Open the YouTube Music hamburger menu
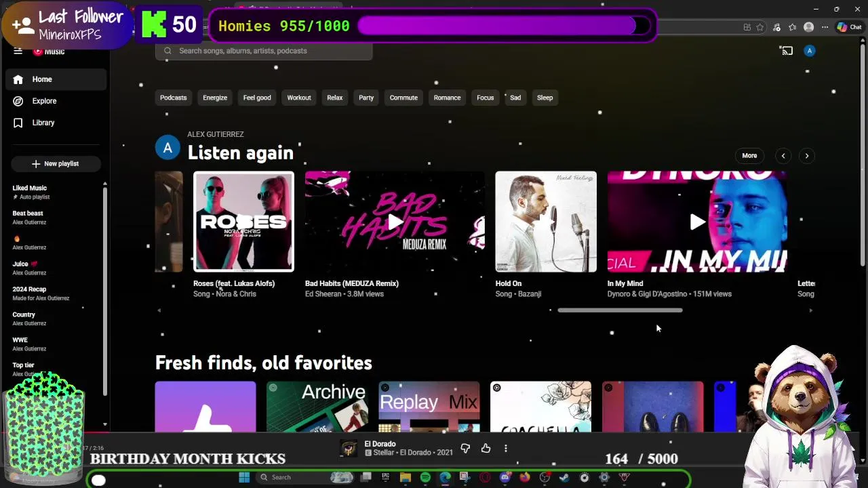868x488 pixels. click(x=18, y=52)
